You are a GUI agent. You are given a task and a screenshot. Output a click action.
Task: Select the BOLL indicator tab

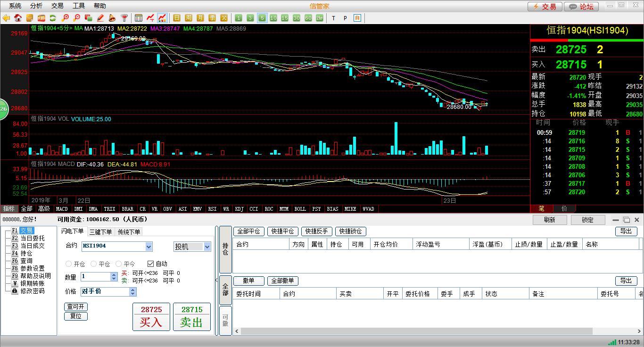click(x=300, y=209)
